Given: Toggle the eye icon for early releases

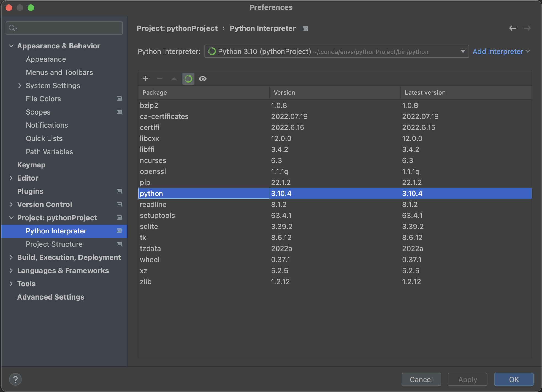Looking at the screenshot, I should coord(203,79).
